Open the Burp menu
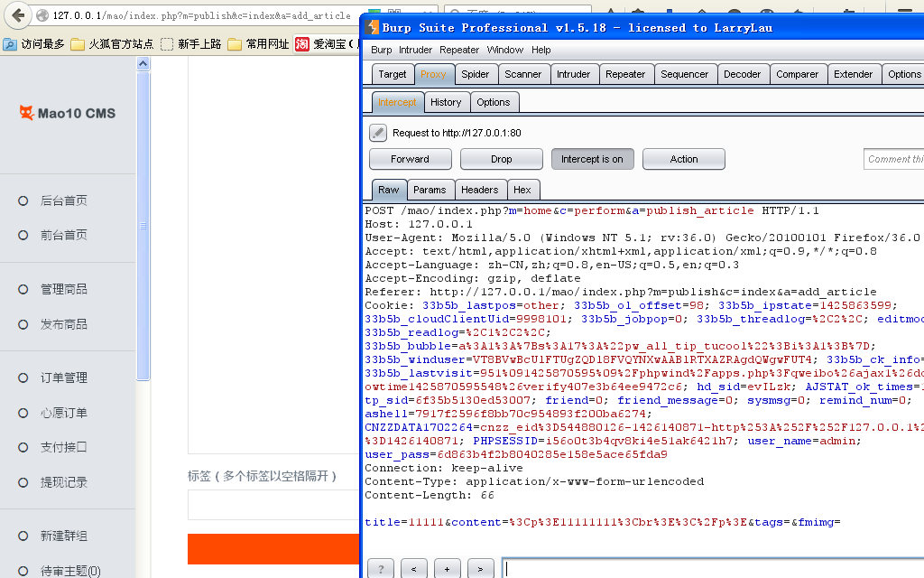Image resolution: width=924 pixels, height=578 pixels. pyautogui.click(x=382, y=51)
